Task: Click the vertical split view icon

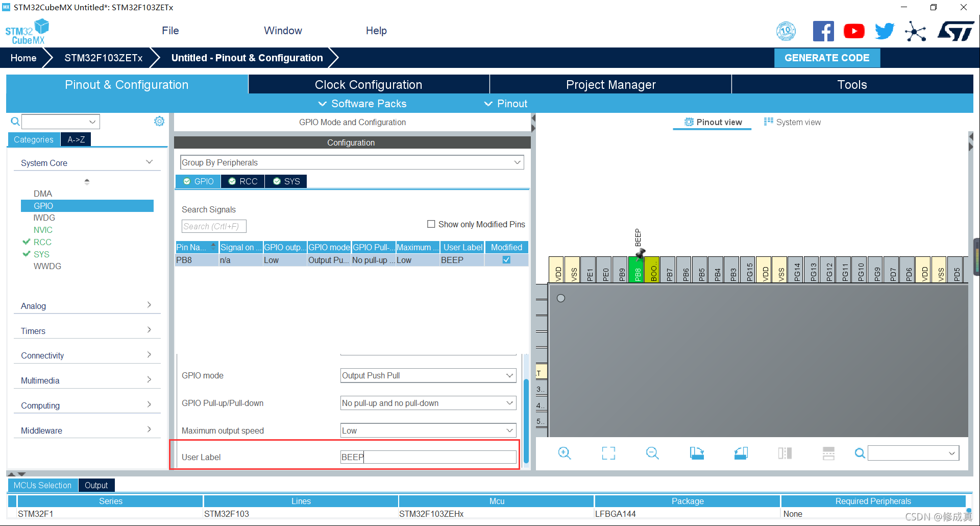Action: pyautogui.click(x=785, y=453)
